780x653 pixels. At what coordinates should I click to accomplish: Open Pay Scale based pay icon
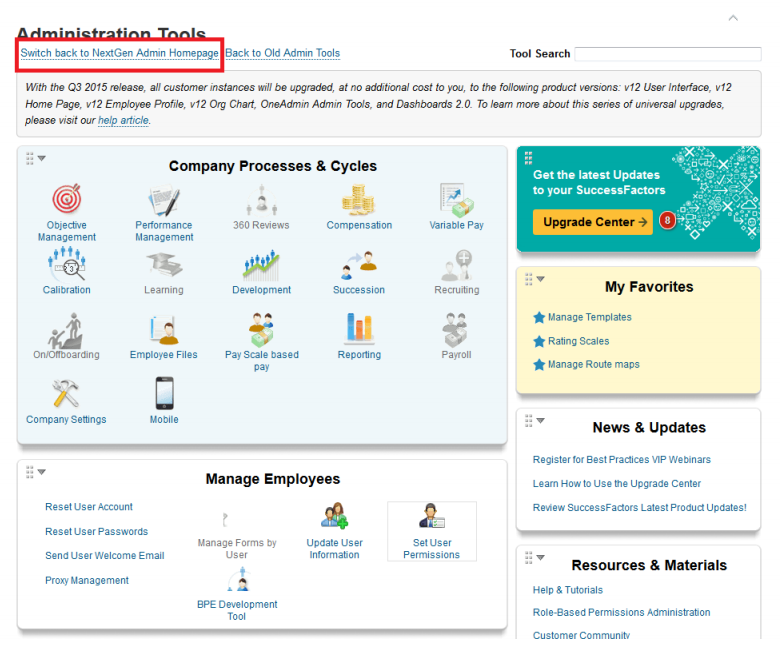tap(261, 329)
